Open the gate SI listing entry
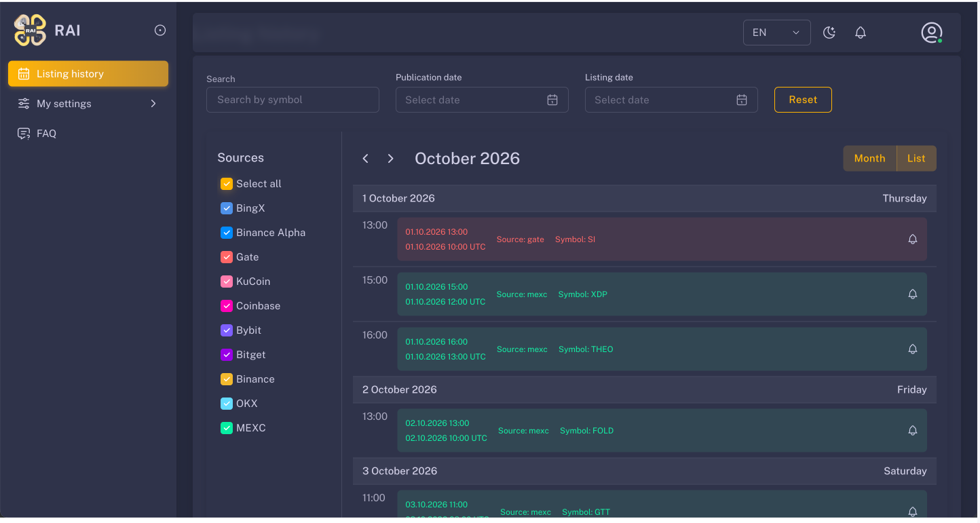This screenshot has height=523, width=980. tap(662, 239)
